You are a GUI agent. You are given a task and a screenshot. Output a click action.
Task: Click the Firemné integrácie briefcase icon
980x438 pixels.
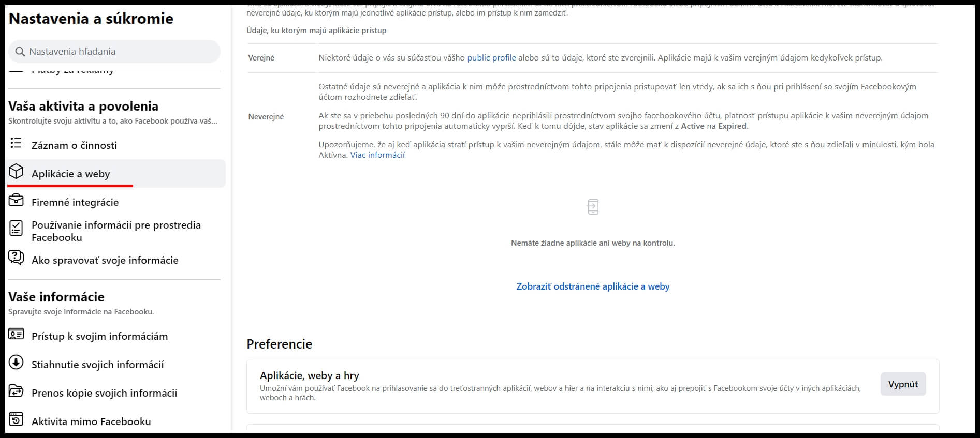click(16, 200)
